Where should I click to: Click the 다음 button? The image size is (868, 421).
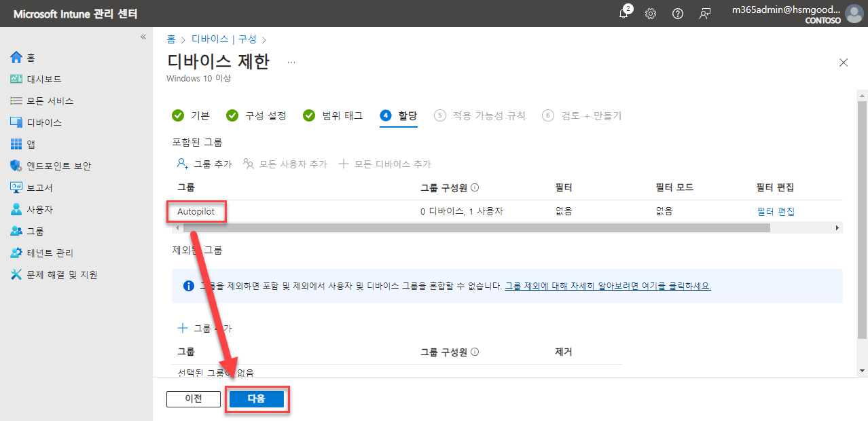pyautogui.click(x=257, y=399)
